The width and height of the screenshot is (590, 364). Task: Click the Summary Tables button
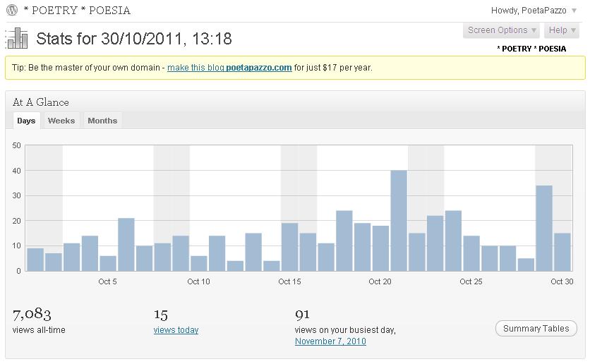click(536, 329)
